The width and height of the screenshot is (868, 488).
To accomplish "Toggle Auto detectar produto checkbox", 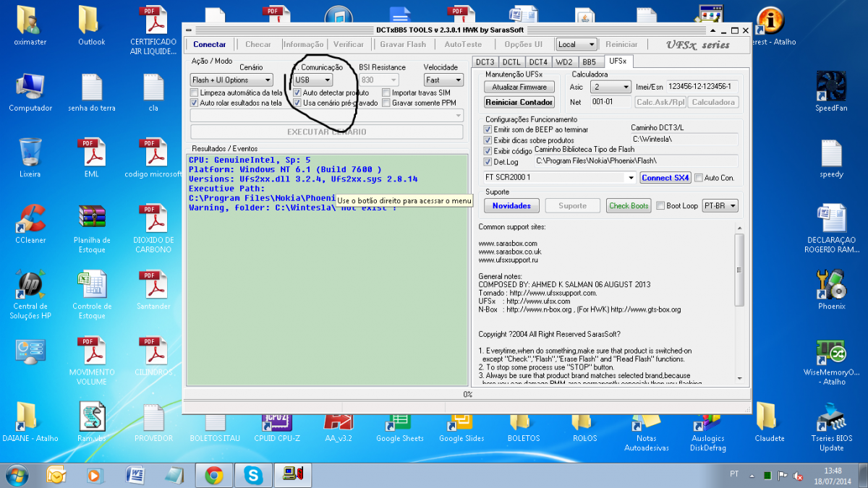I will point(297,93).
